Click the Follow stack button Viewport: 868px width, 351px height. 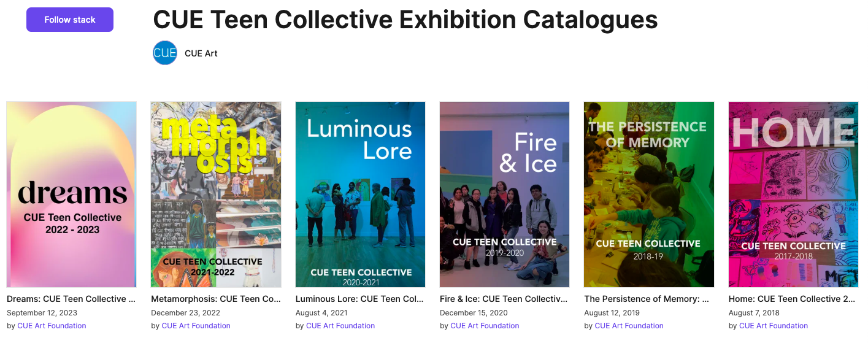[70, 20]
